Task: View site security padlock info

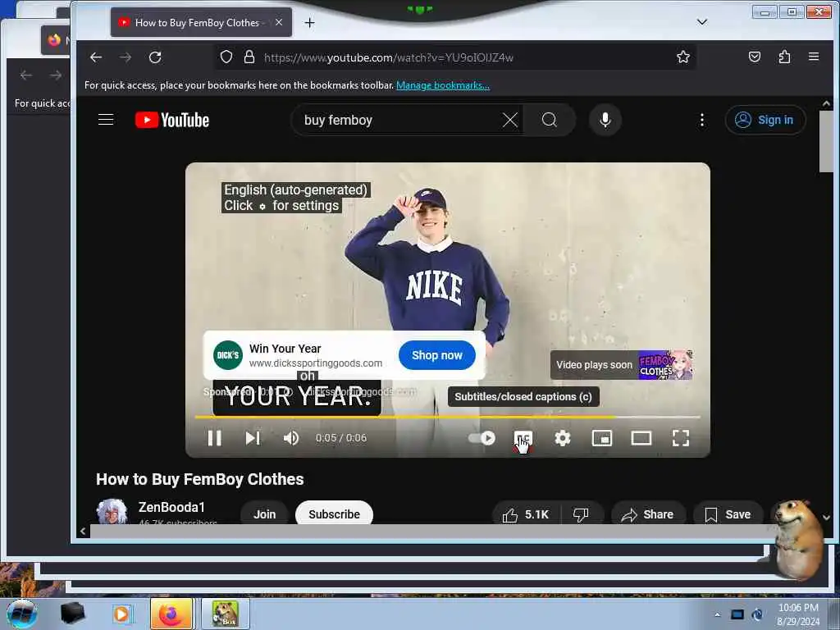Action: point(249,57)
